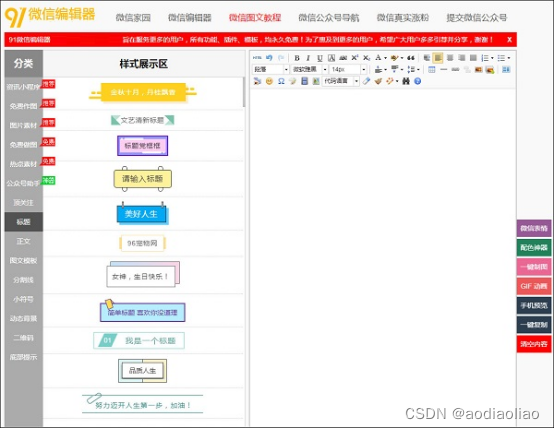Toggle italic formatting
The image size is (554, 429).
pos(308,58)
